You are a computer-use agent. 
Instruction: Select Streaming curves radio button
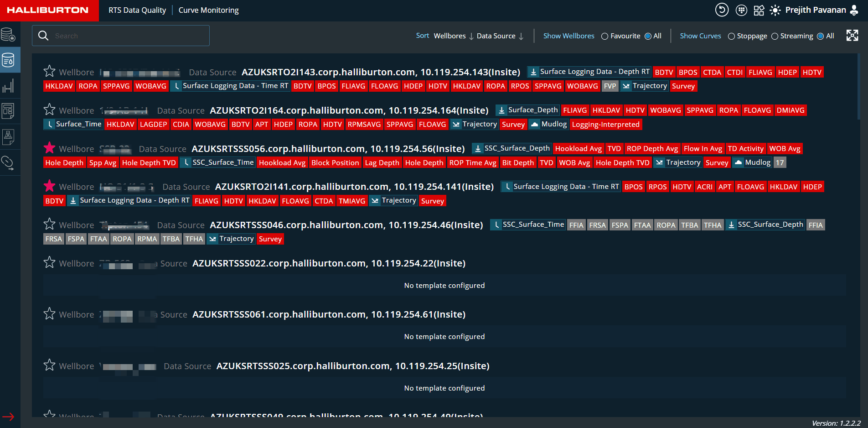click(775, 37)
